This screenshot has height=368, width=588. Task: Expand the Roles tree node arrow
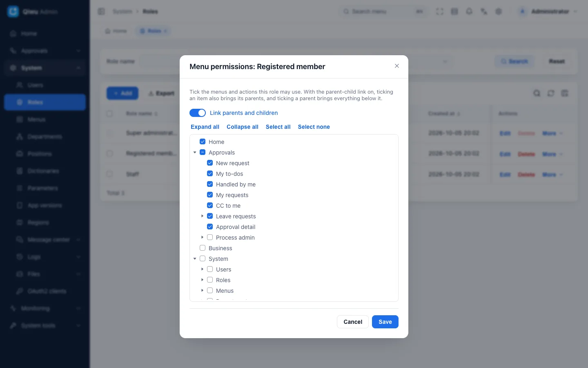(x=202, y=280)
